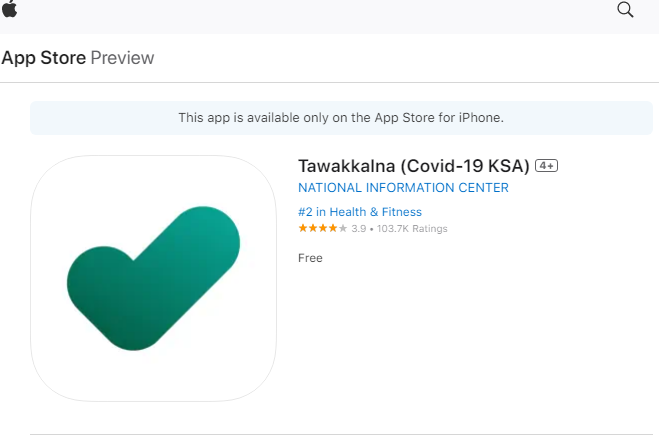Click the Free price label

(x=310, y=258)
